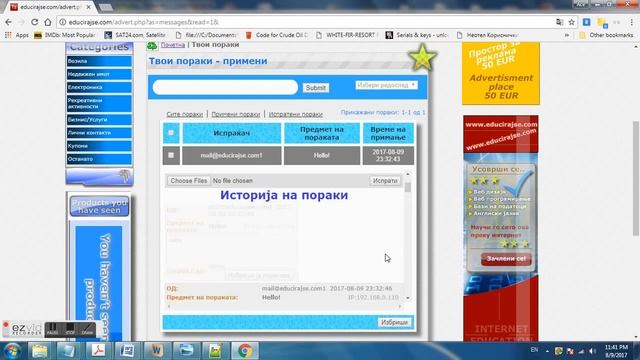Click the Choose Files button
The height and width of the screenshot is (360, 640).
pyautogui.click(x=189, y=181)
